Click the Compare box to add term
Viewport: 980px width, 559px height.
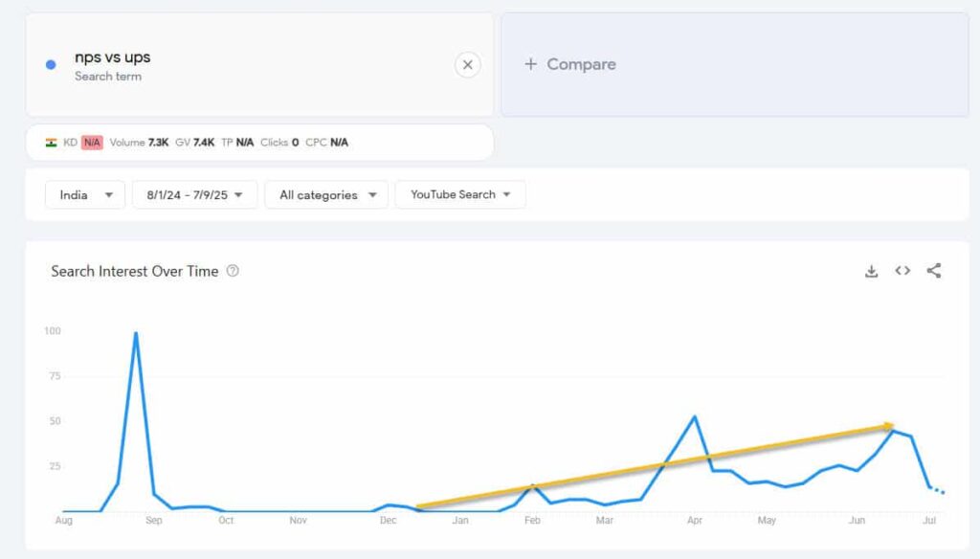(x=735, y=64)
